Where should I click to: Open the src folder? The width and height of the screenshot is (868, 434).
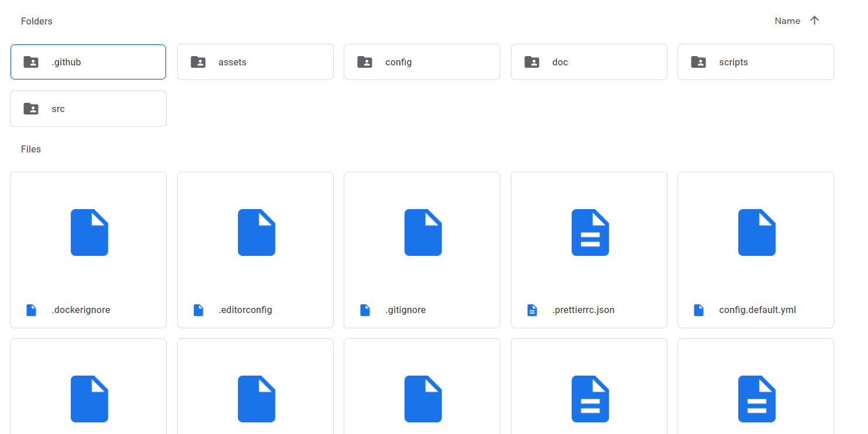(x=88, y=109)
